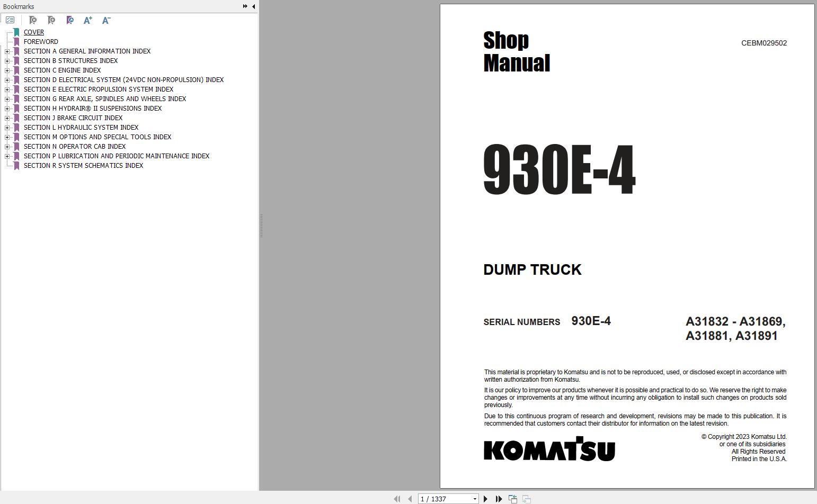Viewport: 817px width, 504px height.
Task: Click the SERIAL NUMBERS label
Action: click(x=522, y=322)
